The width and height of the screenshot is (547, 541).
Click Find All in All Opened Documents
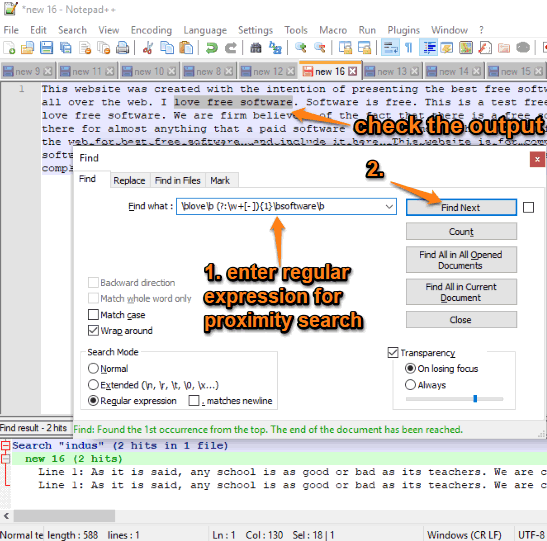[461, 260]
